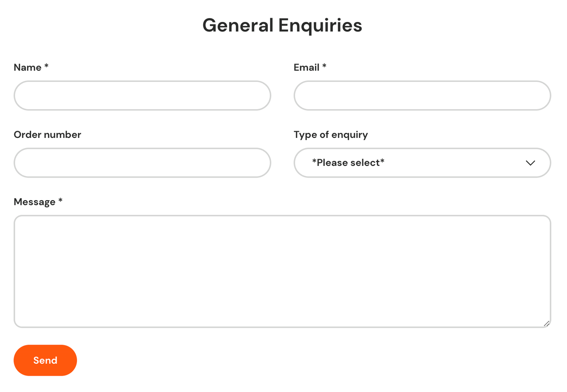567x392 pixels.
Task: Click the "Message" field label
Action: (x=35, y=202)
